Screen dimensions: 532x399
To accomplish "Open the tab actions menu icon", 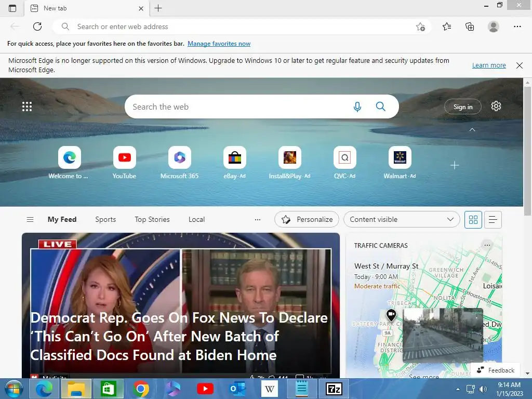I will pos(12,8).
